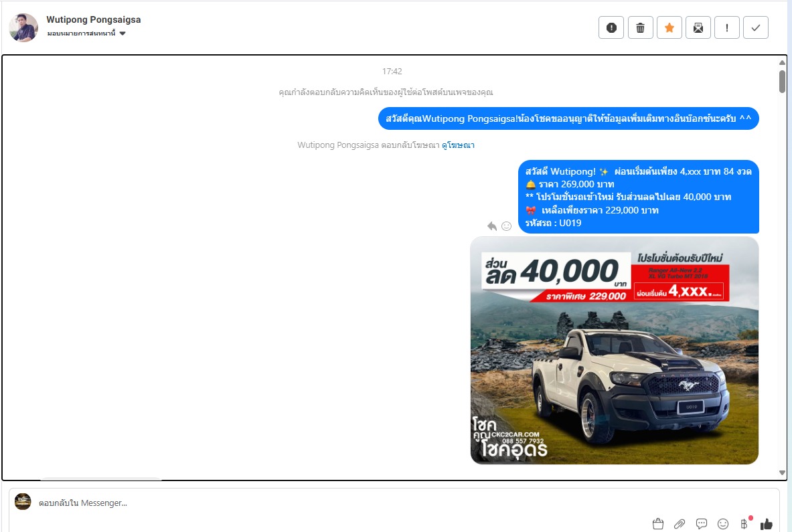
Task: Attach a file with the paperclip icon
Action: click(x=680, y=524)
